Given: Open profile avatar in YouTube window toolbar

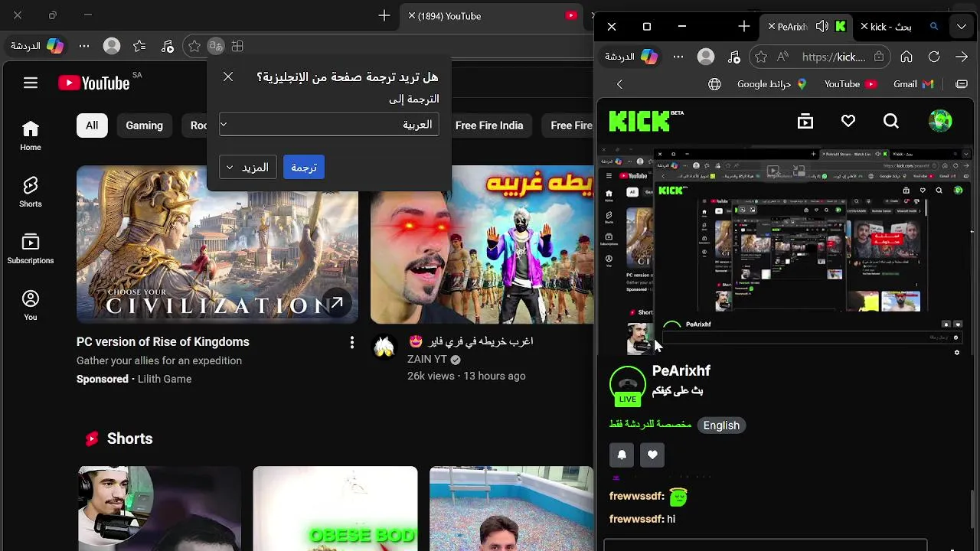Looking at the screenshot, I should [x=112, y=47].
